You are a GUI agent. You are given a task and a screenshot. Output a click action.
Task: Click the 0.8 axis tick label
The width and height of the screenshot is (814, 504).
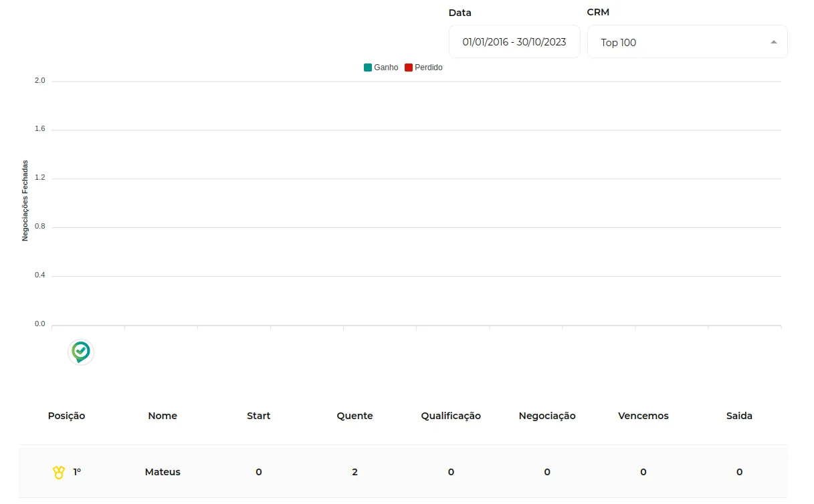click(x=40, y=227)
